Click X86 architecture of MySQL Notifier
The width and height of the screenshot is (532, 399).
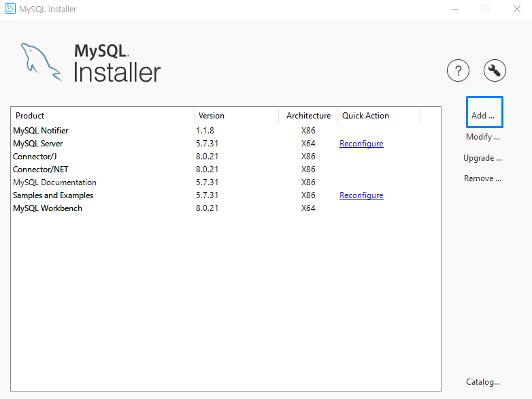click(308, 131)
